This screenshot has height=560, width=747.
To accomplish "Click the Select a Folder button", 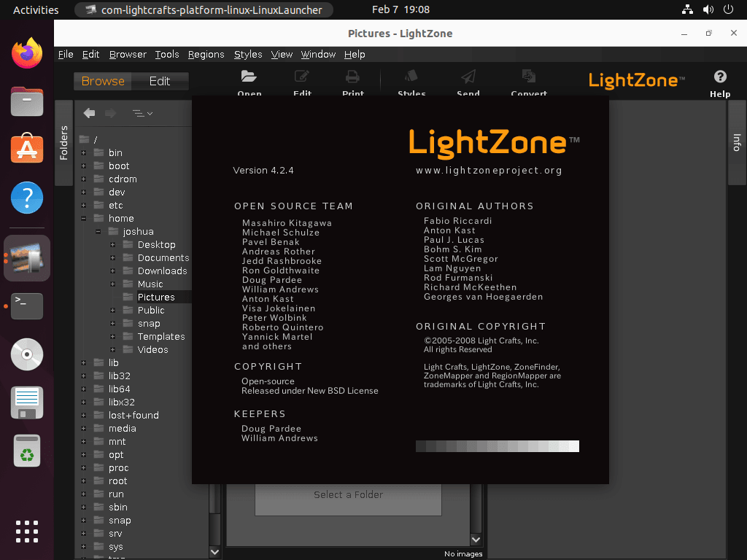I will click(x=348, y=494).
